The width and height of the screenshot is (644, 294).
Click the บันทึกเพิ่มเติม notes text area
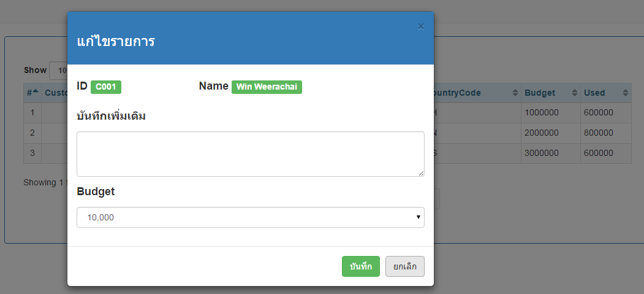pos(250,153)
